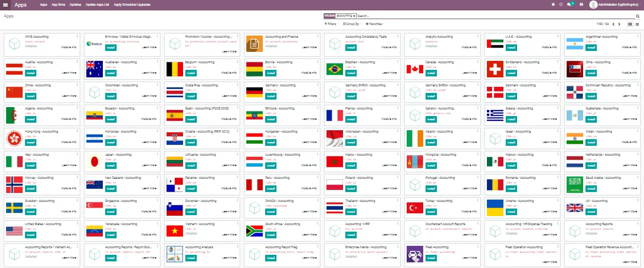Screen dimensions: 644x268
Task: Open the Administrator user menu
Action: point(615,5)
